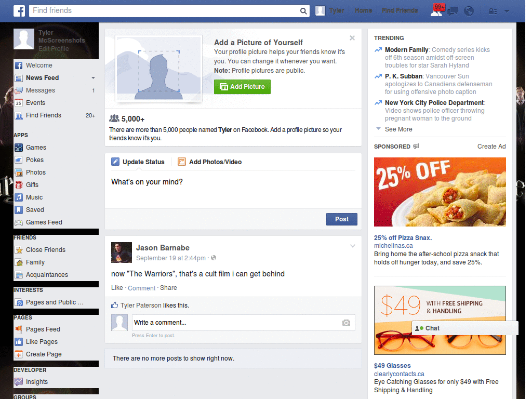Click the $49 Glasses ad title
The width and height of the screenshot is (532, 399).
click(x=392, y=366)
